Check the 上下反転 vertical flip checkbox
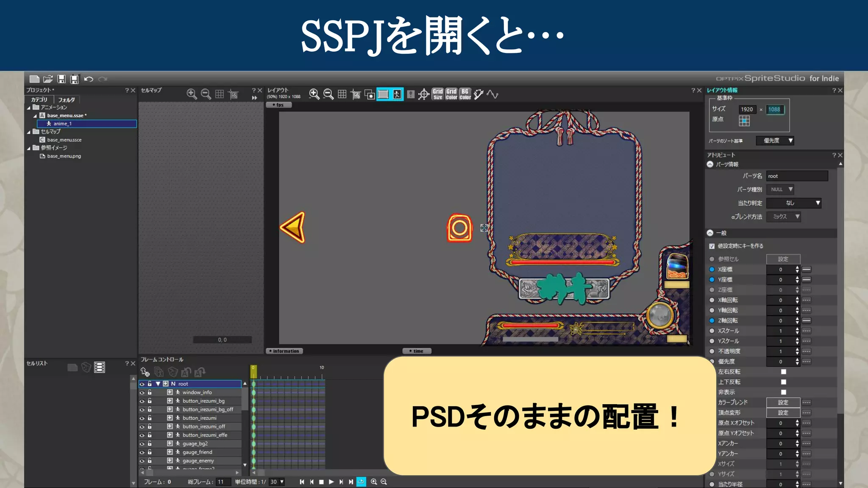The height and width of the screenshot is (488, 868). 784,382
